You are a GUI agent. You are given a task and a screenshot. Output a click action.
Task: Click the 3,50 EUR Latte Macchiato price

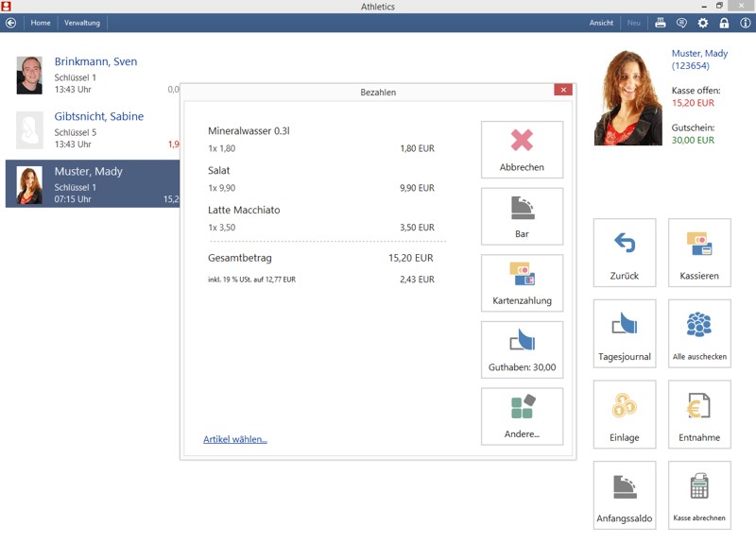pyautogui.click(x=417, y=228)
